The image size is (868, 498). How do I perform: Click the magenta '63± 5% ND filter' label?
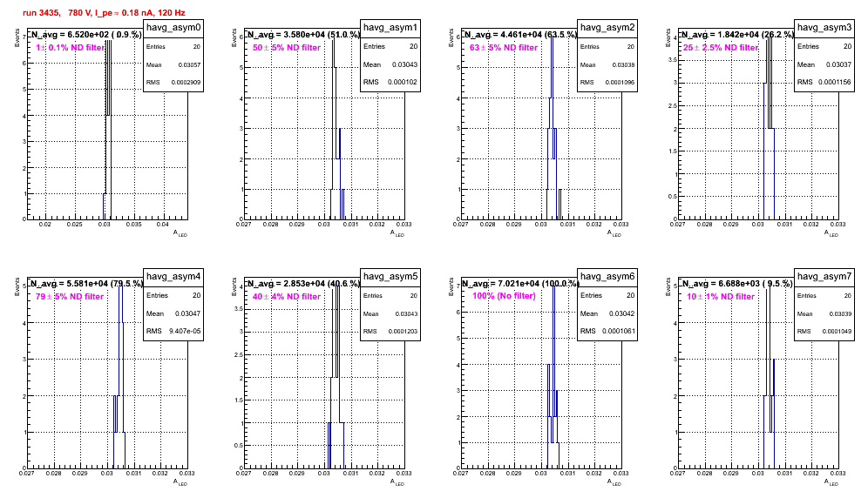[504, 48]
